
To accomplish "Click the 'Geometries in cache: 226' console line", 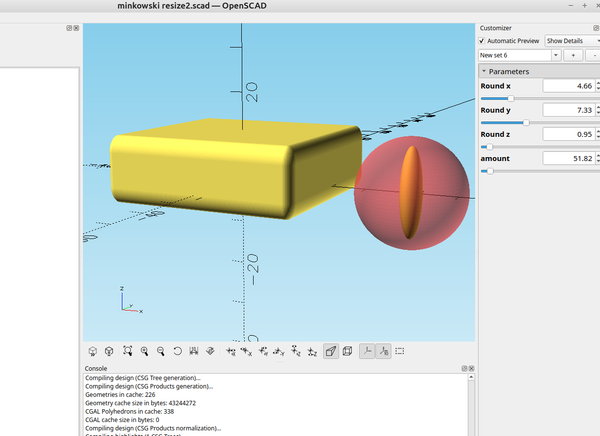I will 120,394.
